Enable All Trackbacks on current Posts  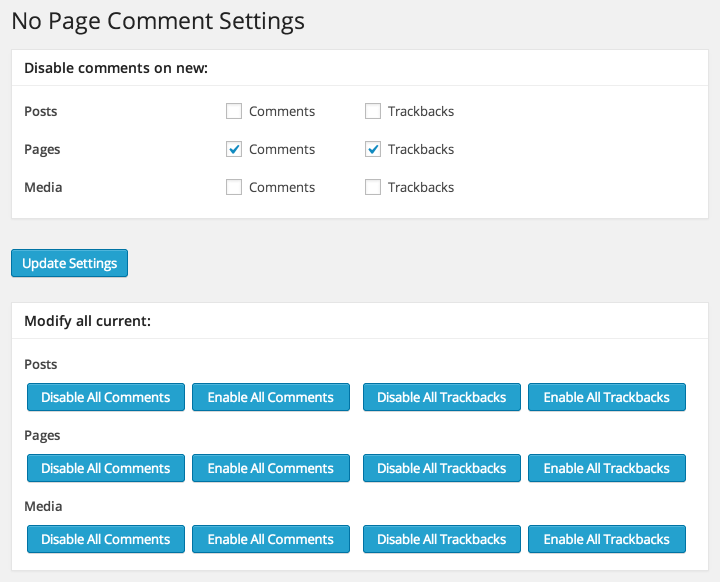click(x=606, y=397)
